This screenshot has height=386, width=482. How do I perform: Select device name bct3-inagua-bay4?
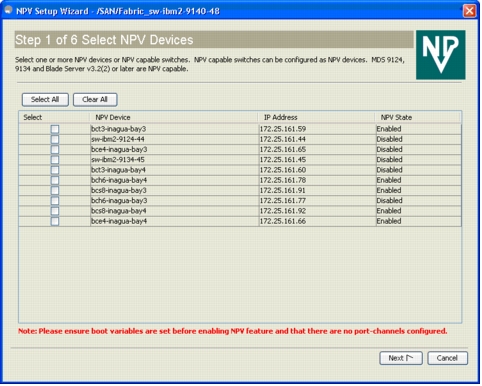pos(119,170)
